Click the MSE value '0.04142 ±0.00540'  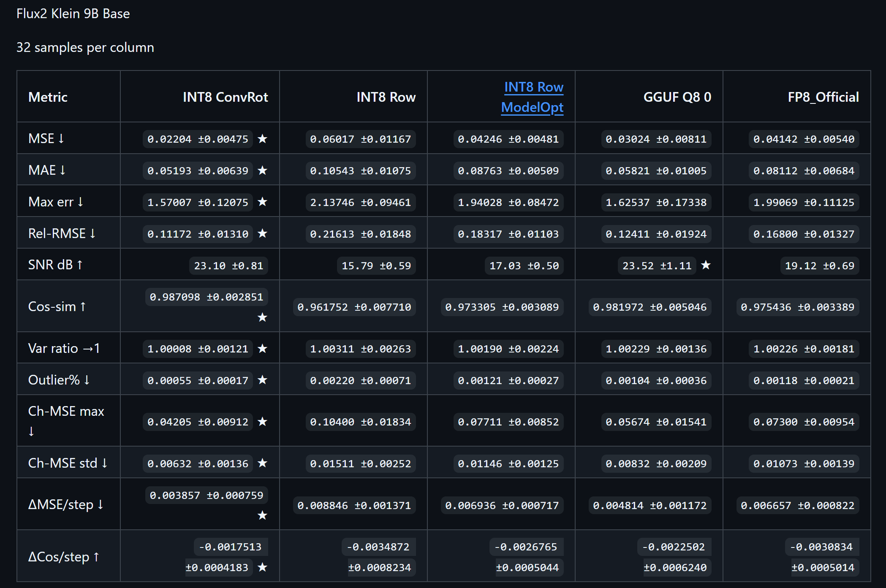point(804,139)
